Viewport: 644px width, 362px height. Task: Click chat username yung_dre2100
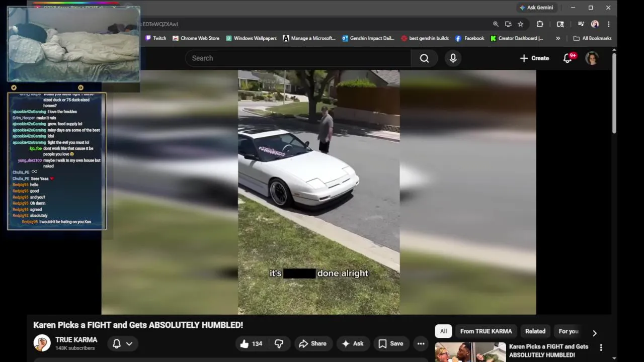click(30, 160)
